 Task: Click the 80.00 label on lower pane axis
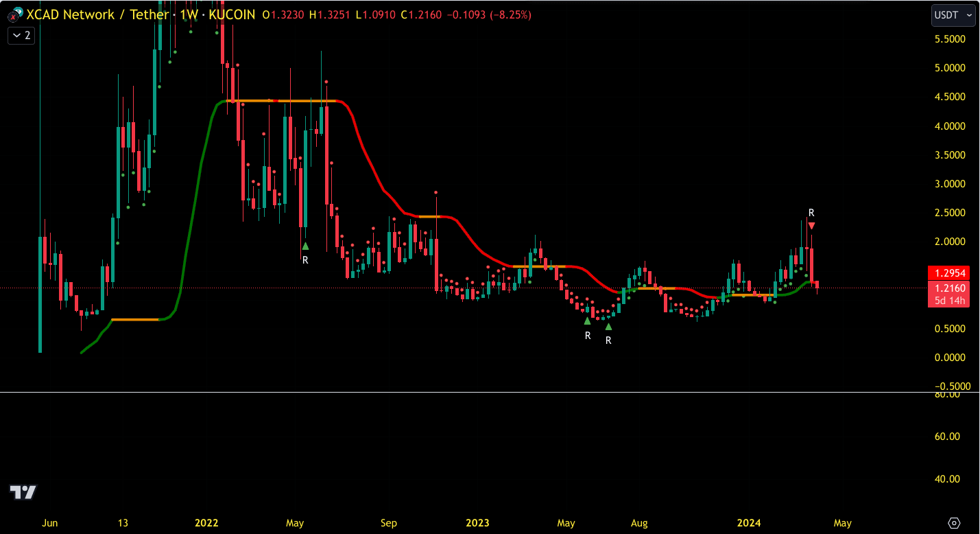point(946,395)
